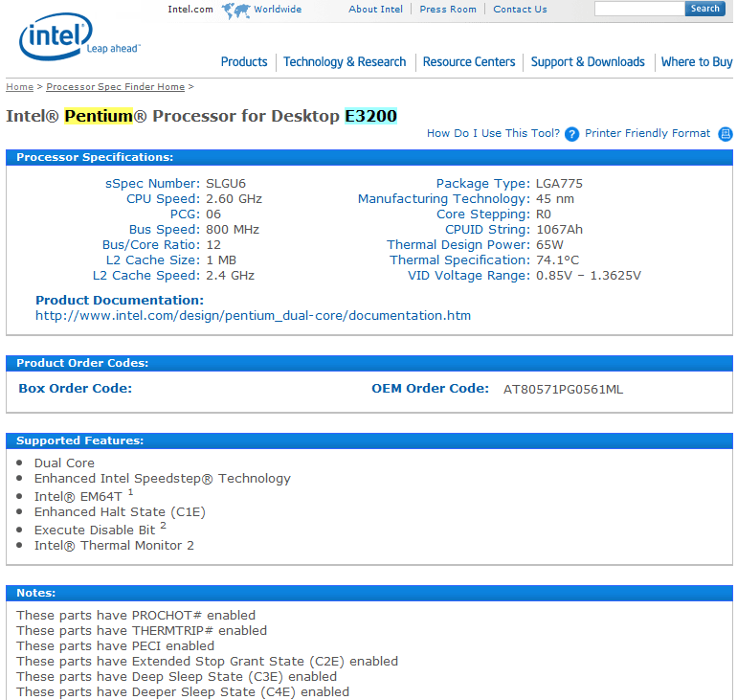737x700 pixels.
Task: Click the CPU Speed label
Action: coord(163,199)
